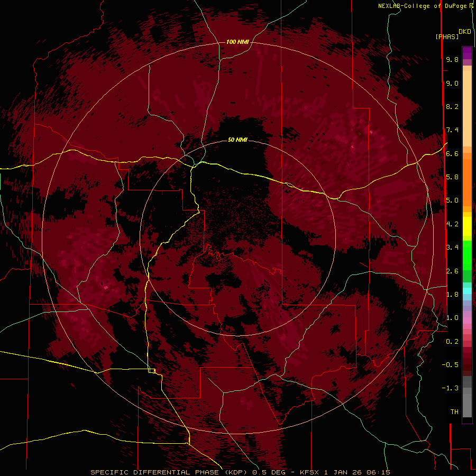
Task: Click the "100 NMI" range ring label
Action: point(237,42)
